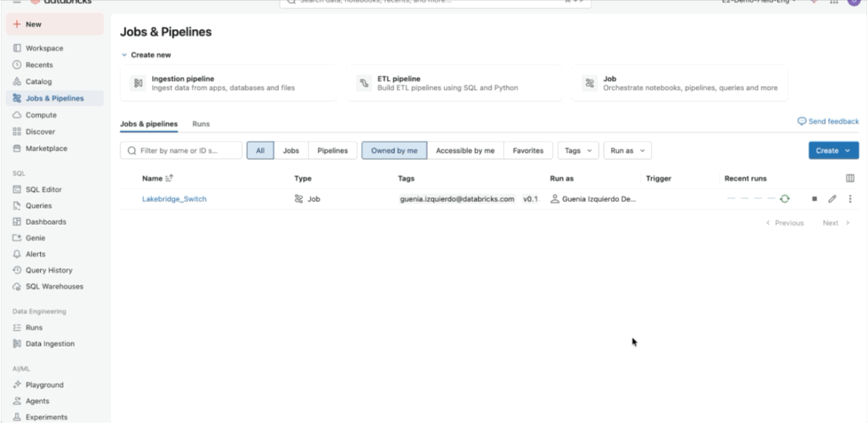Viewport: 868px width, 429px height.
Task: Collapse the Create new section
Action: (x=146, y=55)
